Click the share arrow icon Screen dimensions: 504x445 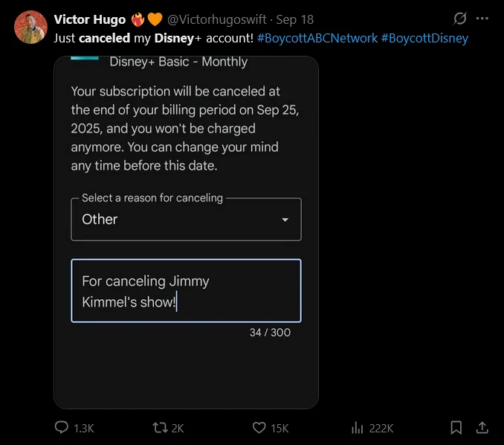(482, 428)
